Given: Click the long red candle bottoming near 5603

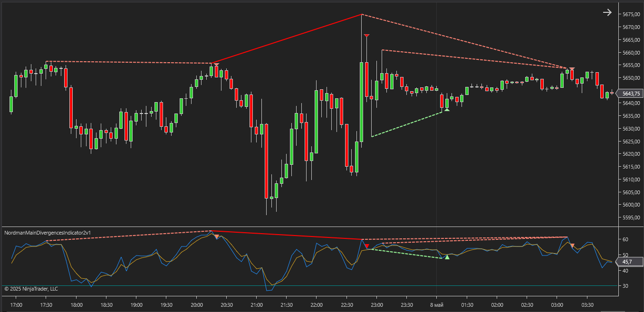Looking at the screenshot, I should point(266,161).
